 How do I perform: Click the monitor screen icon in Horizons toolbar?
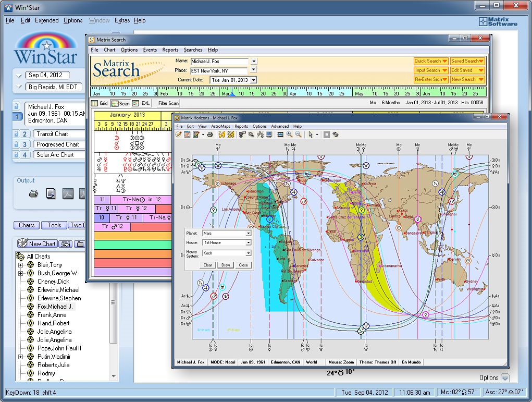[269, 135]
